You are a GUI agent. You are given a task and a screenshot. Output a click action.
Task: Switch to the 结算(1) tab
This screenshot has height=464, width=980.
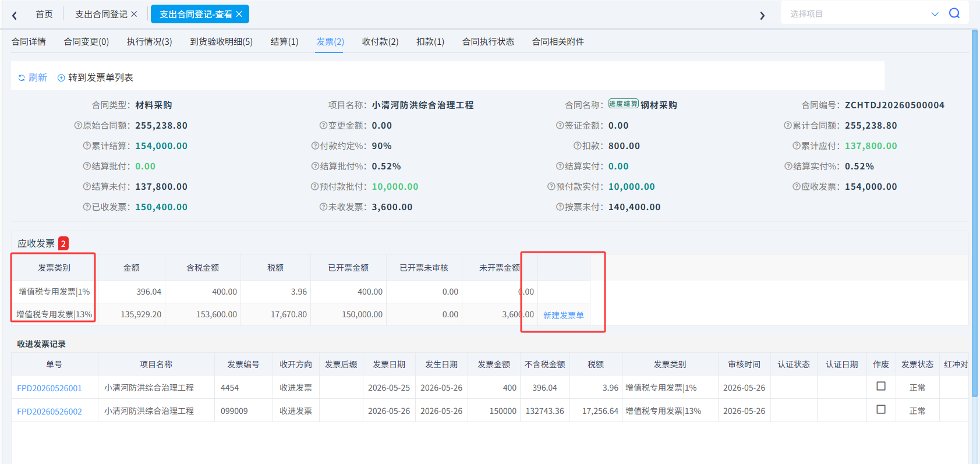[x=285, y=41]
